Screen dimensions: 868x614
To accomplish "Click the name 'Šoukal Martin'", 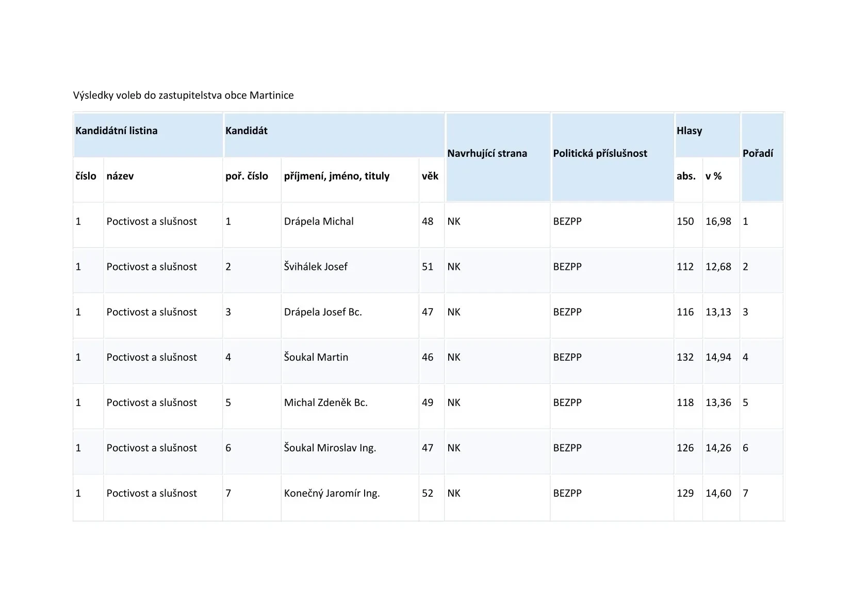I will click(x=316, y=358).
